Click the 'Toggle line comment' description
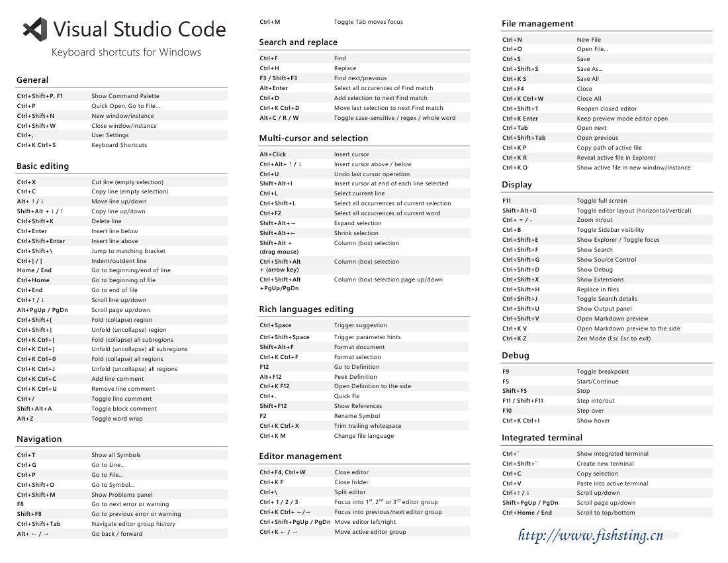 122,399
